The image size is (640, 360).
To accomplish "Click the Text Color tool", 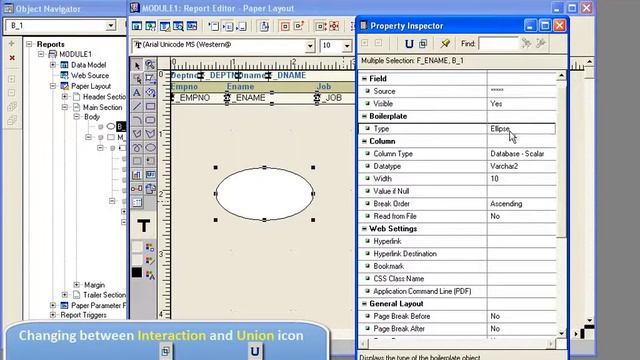I will pos(150,275).
